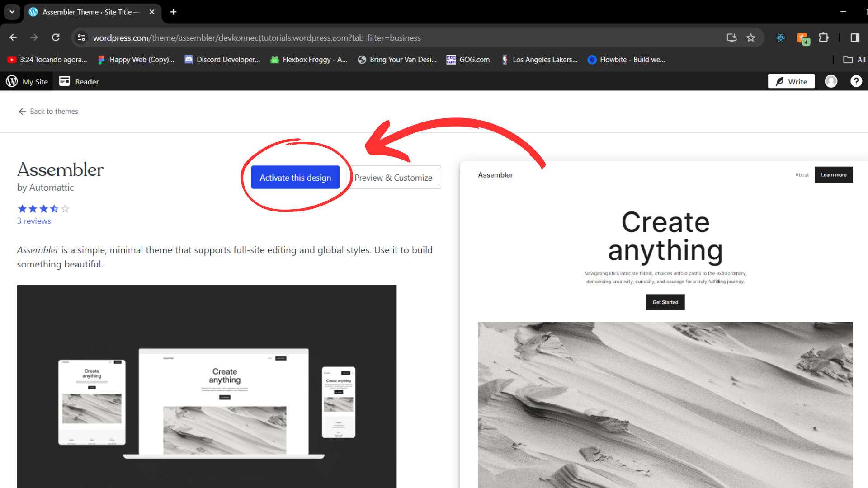The width and height of the screenshot is (868, 488).
Task: Open the Extensions puzzle icon
Action: (x=824, y=38)
